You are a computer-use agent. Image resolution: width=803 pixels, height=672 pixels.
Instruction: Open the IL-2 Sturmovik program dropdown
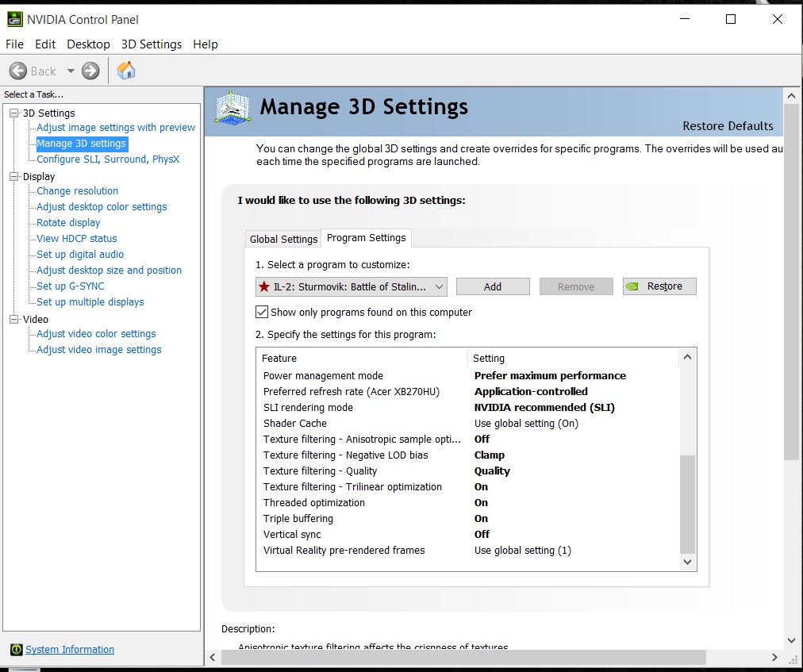coord(352,286)
